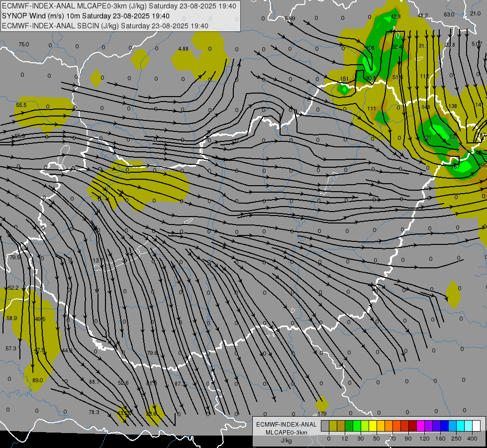Image resolution: width=487 pixels, height=448 pixels.
Task: Click the map value 44.9
Action: click(67, 350)
